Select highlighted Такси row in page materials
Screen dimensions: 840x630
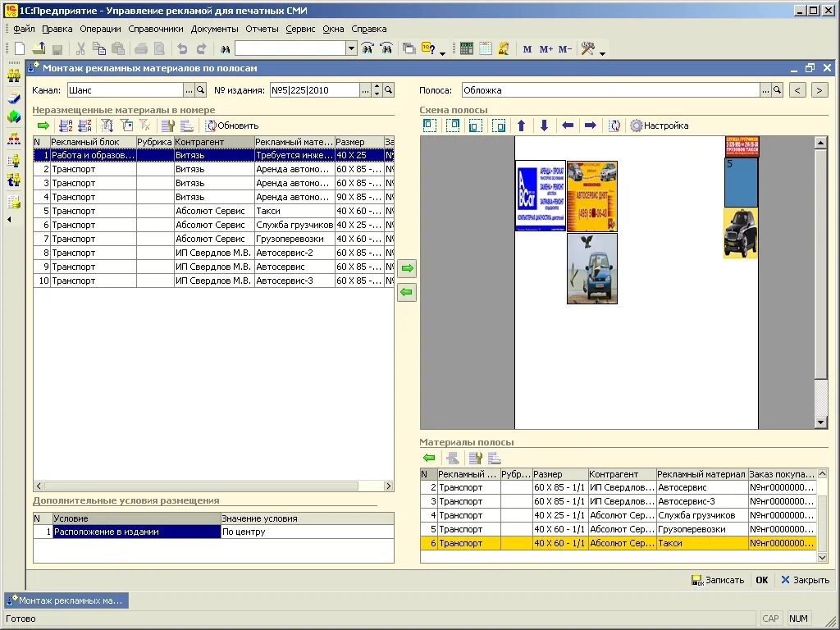(x=619, y=543)
